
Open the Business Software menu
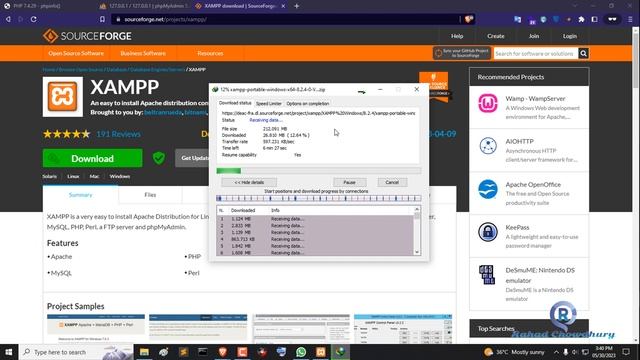143,53
